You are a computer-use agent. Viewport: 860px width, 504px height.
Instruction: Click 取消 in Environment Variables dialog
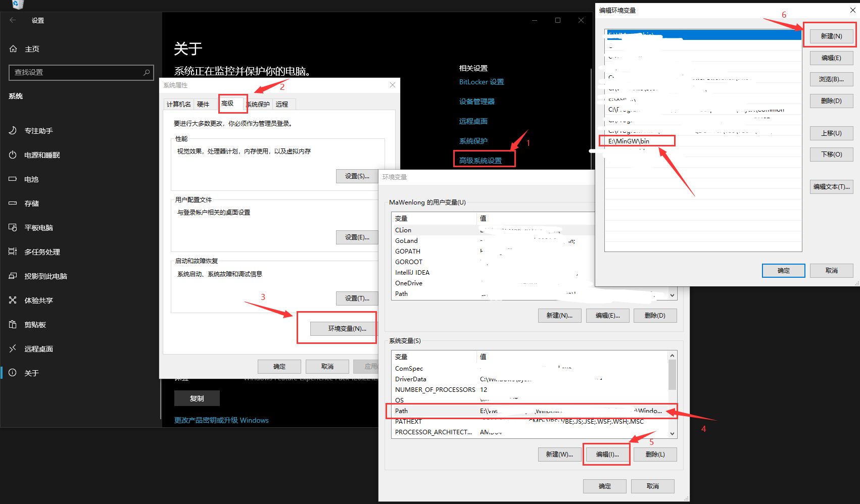point(652,486)
